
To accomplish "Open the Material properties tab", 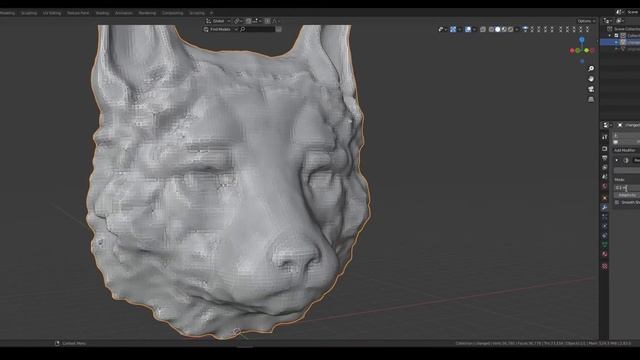I will 605,253.
